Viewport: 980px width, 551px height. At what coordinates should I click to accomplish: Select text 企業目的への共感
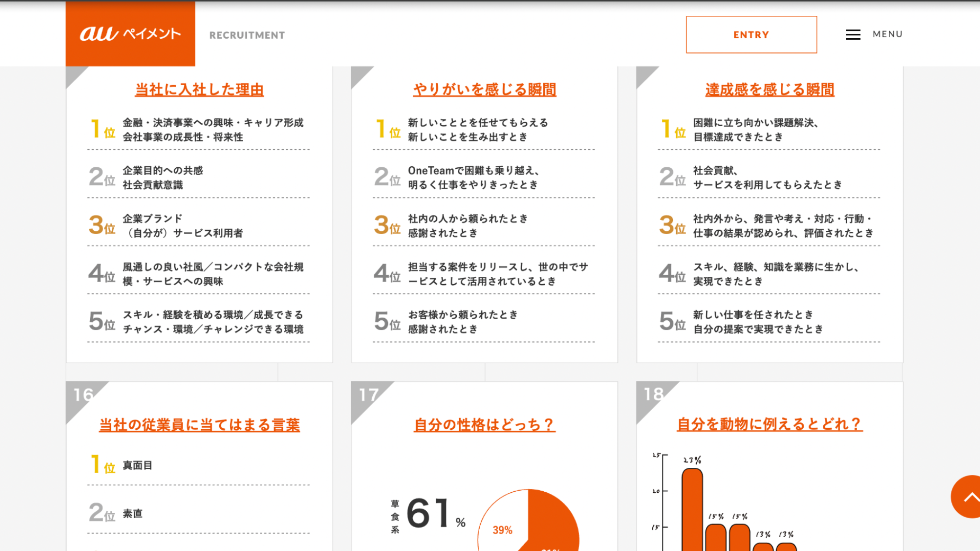point(163,170)
